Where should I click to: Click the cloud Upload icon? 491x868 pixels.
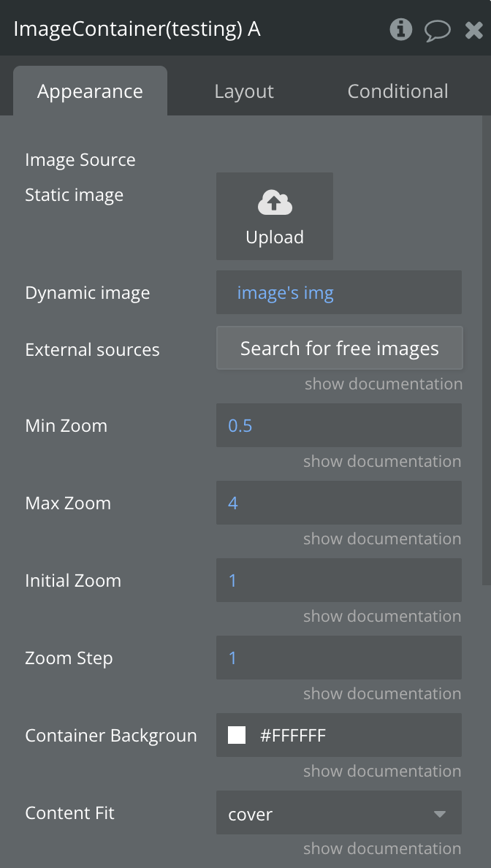275,203
